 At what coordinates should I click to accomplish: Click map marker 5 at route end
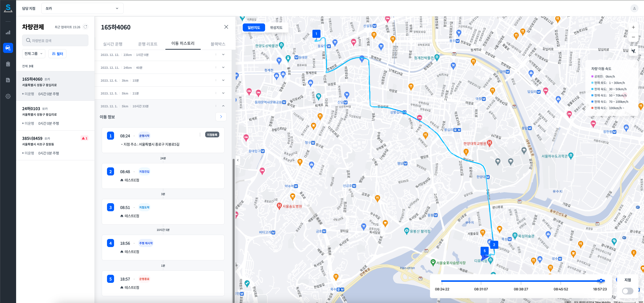tap(484, 251)
